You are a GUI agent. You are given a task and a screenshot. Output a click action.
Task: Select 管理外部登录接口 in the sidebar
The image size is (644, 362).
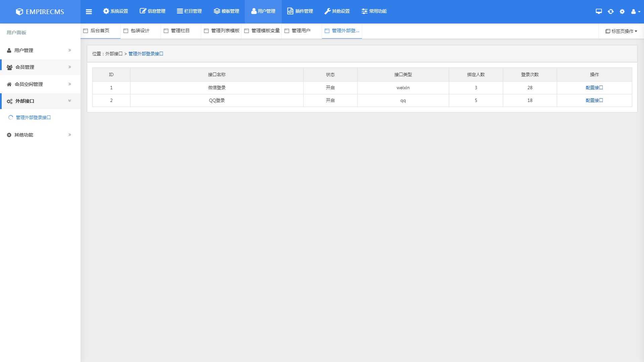point(33,118)
